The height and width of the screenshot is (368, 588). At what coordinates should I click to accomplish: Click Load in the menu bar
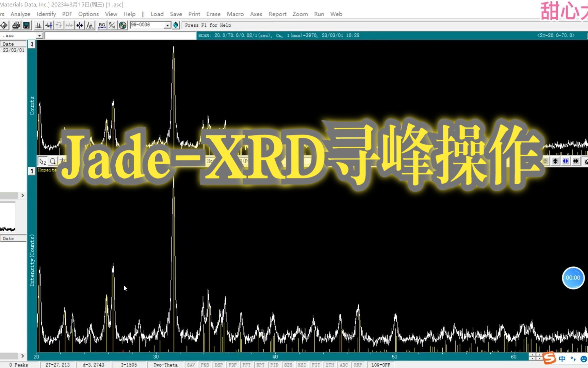[157, 14]
